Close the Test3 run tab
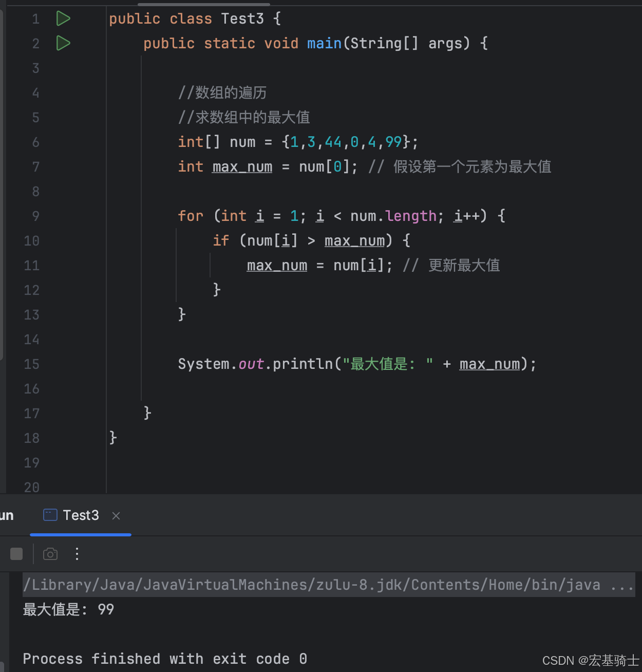This screenshot has height=672, width=642. point(116,516)
